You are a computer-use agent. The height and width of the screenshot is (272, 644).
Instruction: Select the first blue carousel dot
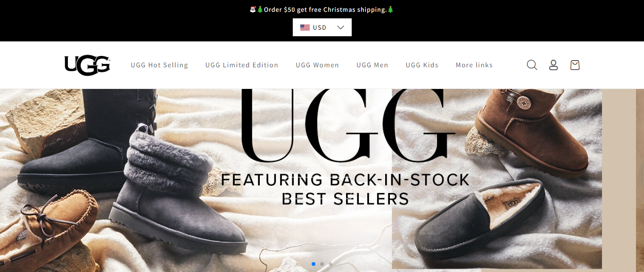(314, 264)
